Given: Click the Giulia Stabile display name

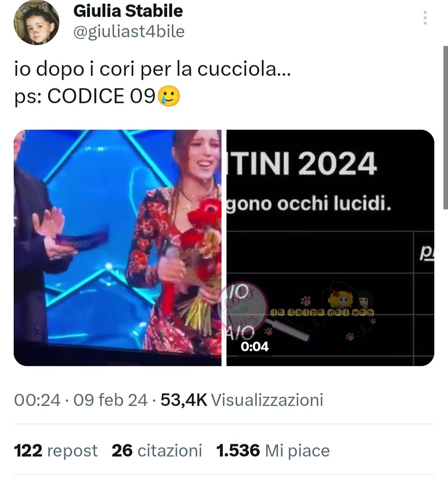Looking at the screenshot, I should 128,11.
